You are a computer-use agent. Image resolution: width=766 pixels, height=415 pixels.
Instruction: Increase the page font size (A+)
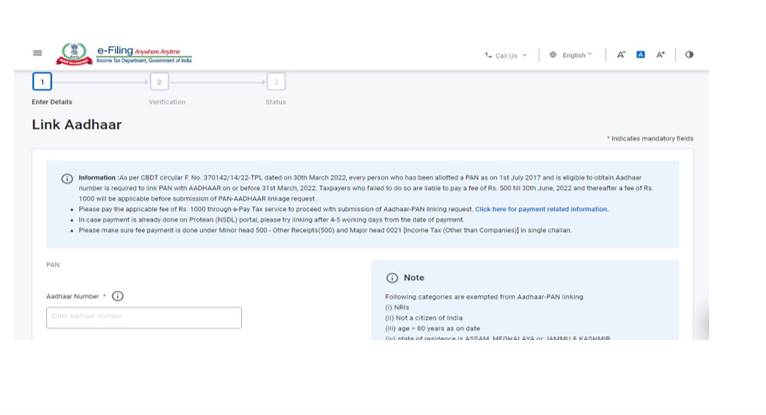(x=660, y=55)
